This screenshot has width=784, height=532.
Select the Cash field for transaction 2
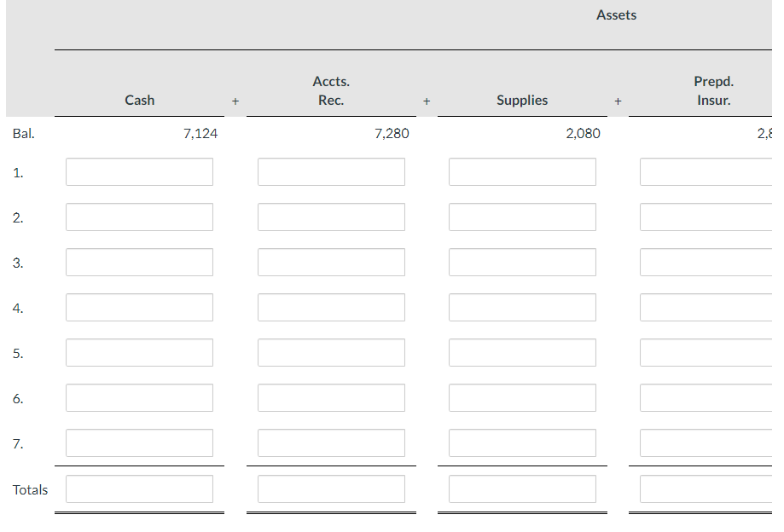[x=140, y=217]
